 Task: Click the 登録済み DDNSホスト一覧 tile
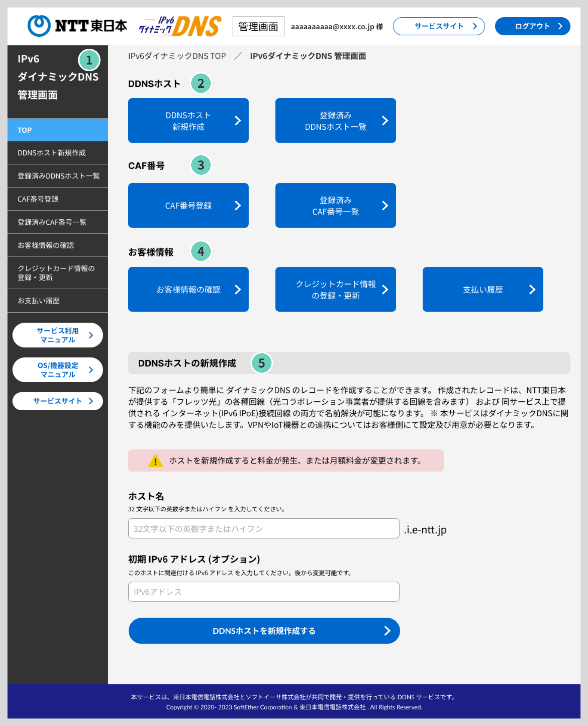coord(335,121)
